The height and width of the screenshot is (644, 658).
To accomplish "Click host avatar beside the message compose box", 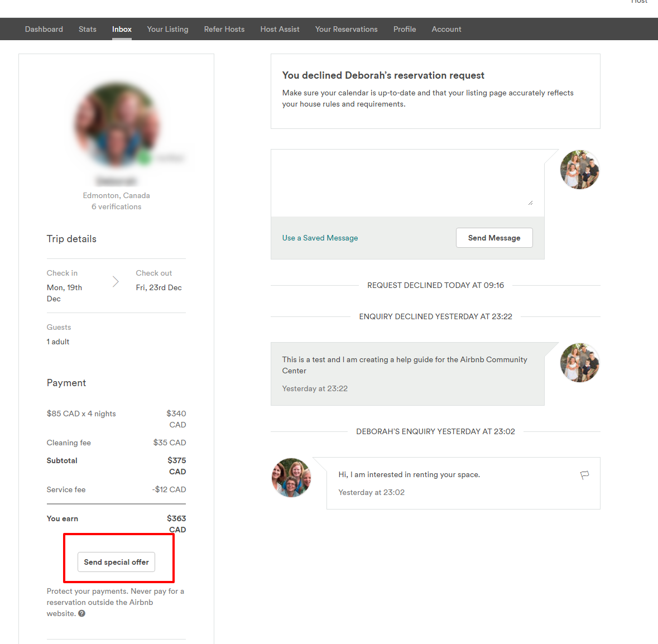I will [579, 170].
